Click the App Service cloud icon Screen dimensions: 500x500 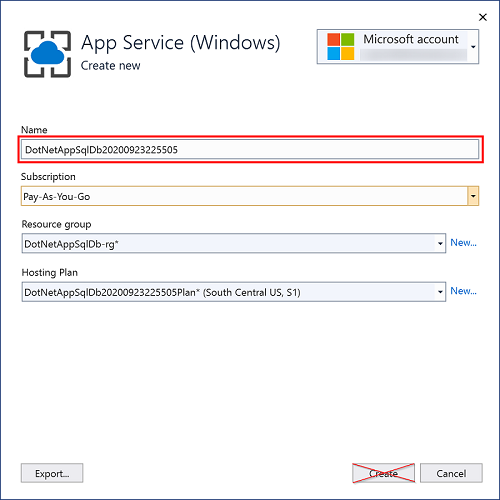click(x=47, y=54)
